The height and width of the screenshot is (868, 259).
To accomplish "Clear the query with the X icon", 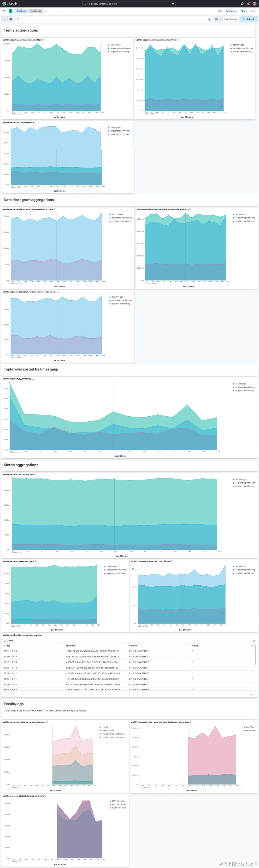I will coord(209,19).
